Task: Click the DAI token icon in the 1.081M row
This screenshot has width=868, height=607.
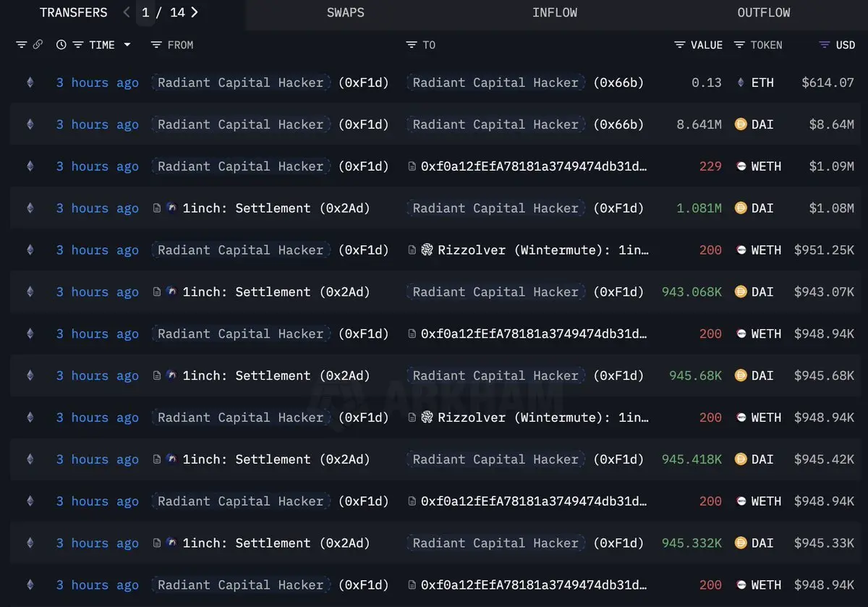Action: pos(740,208)
